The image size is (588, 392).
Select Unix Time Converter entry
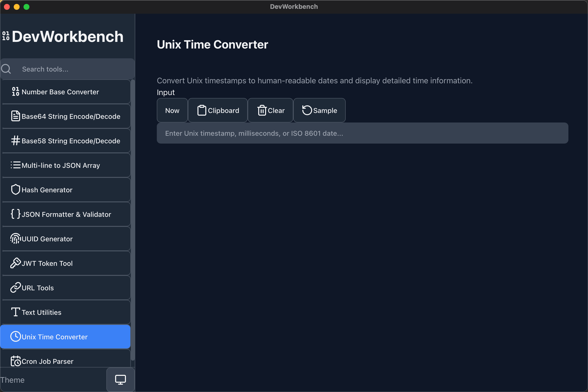coord(65,337)
